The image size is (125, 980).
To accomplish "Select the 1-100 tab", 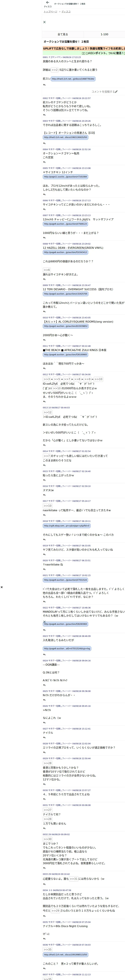I will point(104,34).
